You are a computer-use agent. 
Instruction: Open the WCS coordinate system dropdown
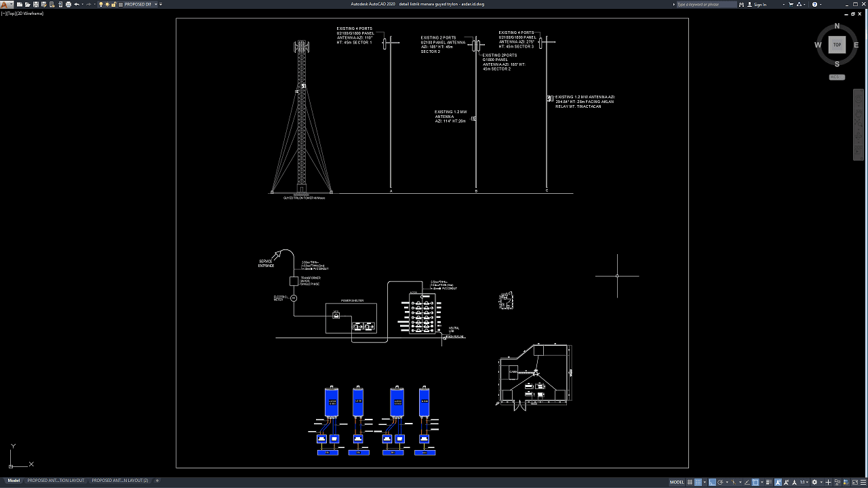tap(837, 77)
